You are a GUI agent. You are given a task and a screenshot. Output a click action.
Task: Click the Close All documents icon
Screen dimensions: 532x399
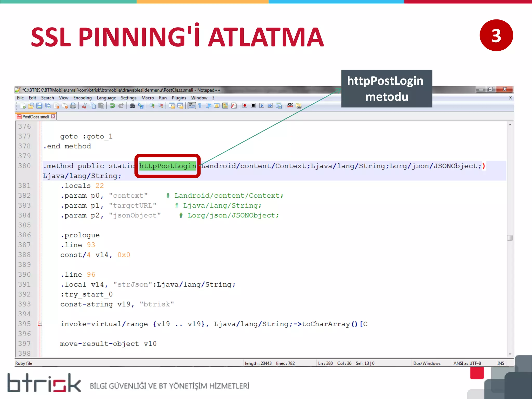[x=65, y=106]
